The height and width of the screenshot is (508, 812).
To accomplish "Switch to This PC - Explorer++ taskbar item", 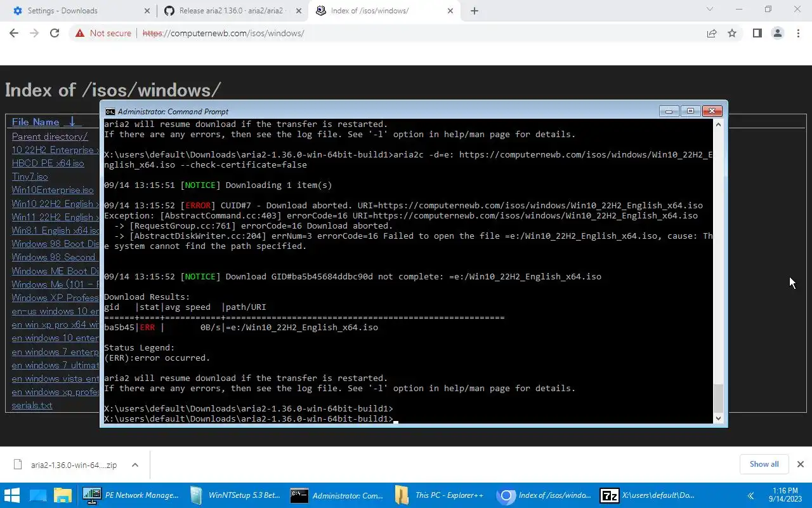I will (x=440, y=495).
